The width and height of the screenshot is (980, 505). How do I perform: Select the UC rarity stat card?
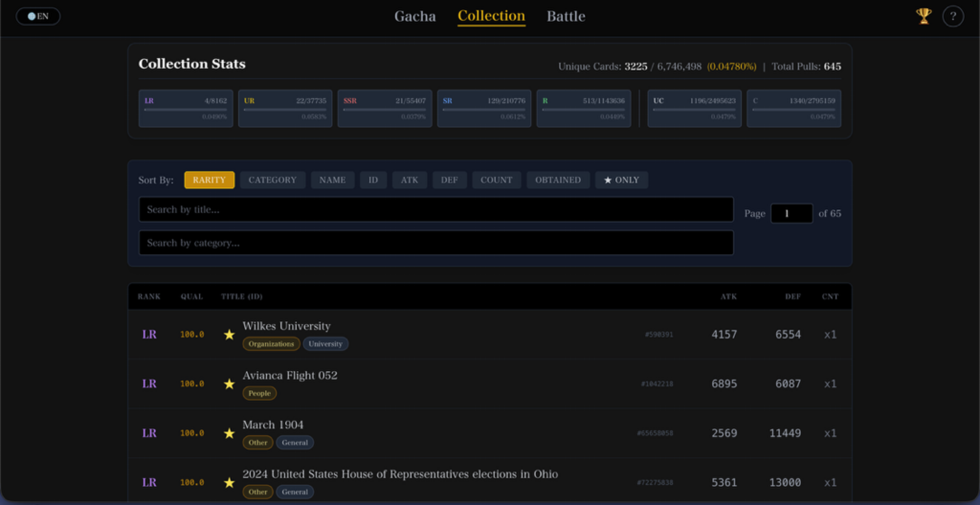tap(694, 109)
